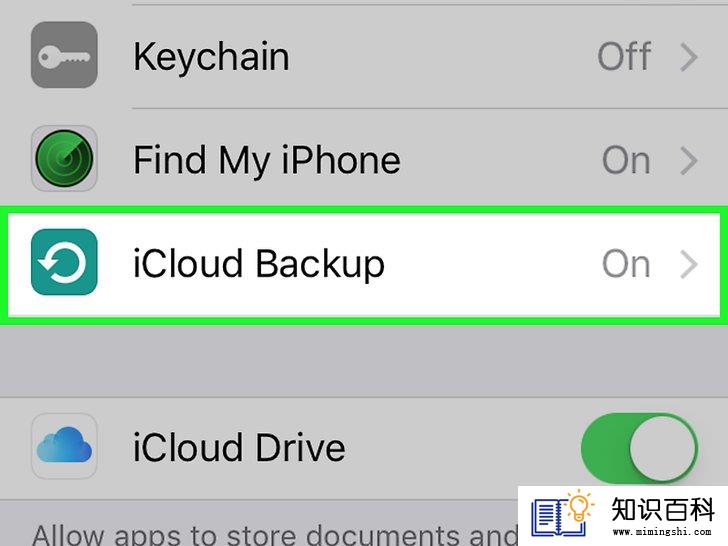The height and width of the screenshot is (546, 728).
Task: Turn off the iCloud Drive switch
Action: pyautogui.click(x=639, y=448)
